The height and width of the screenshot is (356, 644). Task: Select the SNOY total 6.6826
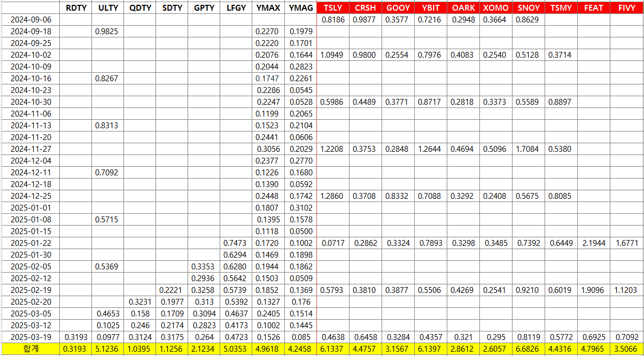click(528, 349)
